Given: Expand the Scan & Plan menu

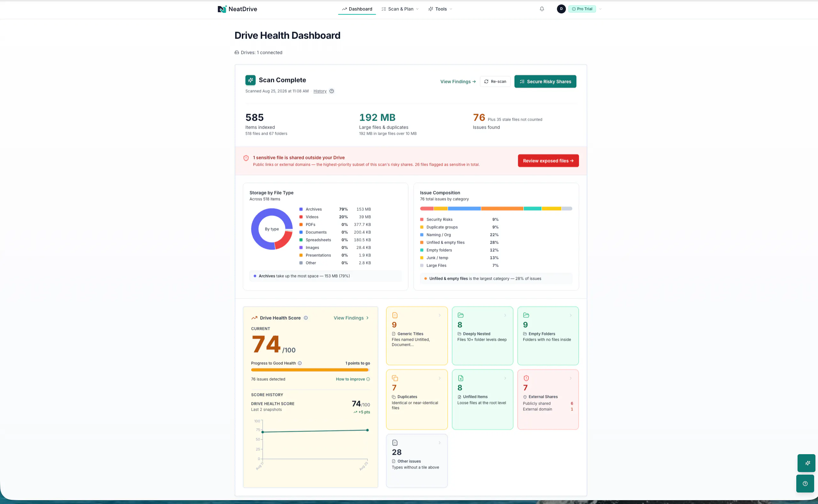Looking at the screenshot, I should (x=400, y=9).
